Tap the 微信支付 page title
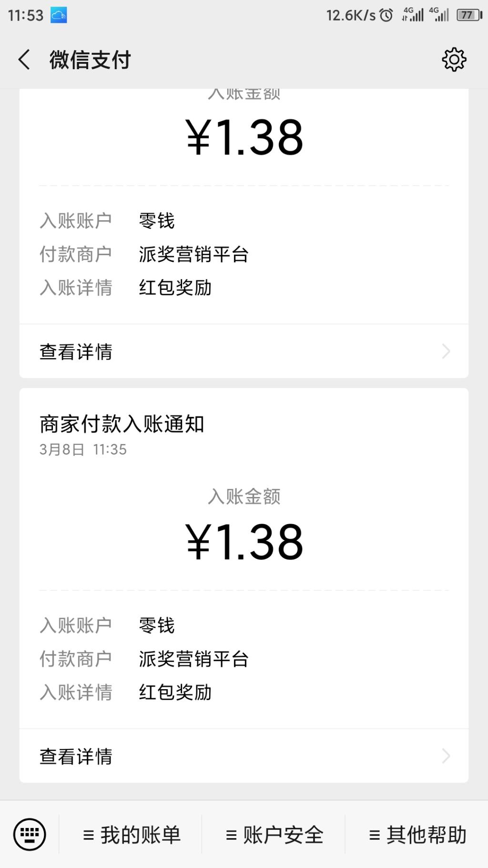Screen dimensions: 488x868 coord(90,60)
